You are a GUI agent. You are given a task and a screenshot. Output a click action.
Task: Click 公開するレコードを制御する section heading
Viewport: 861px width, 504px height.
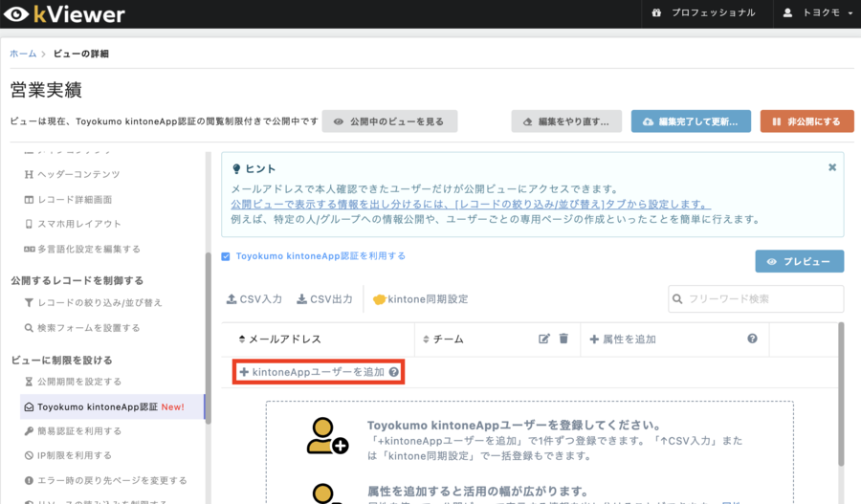tap(77, 280)
